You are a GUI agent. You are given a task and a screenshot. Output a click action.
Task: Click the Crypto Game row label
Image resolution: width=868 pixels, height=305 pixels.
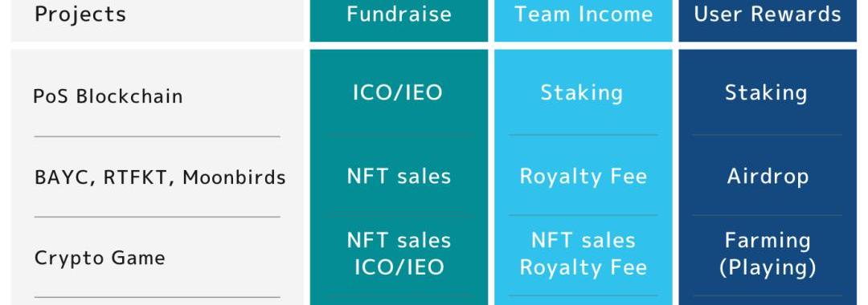(x=100, y=258)
